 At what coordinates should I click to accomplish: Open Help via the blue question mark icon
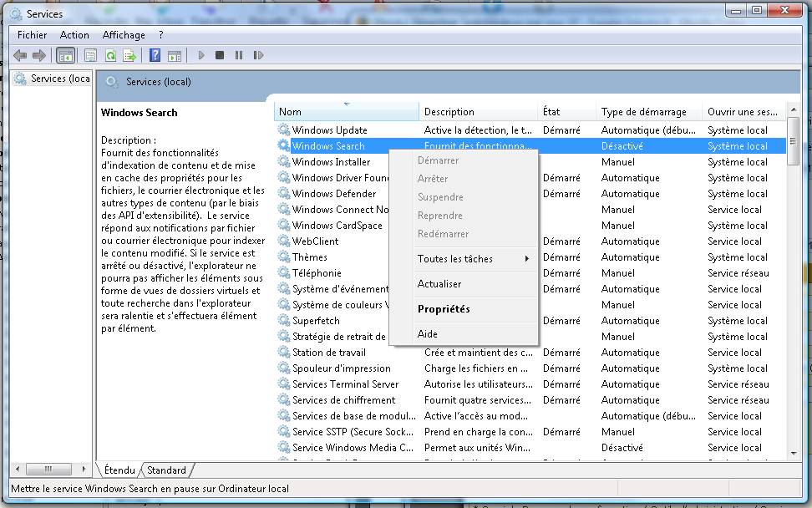coord(155,55)
